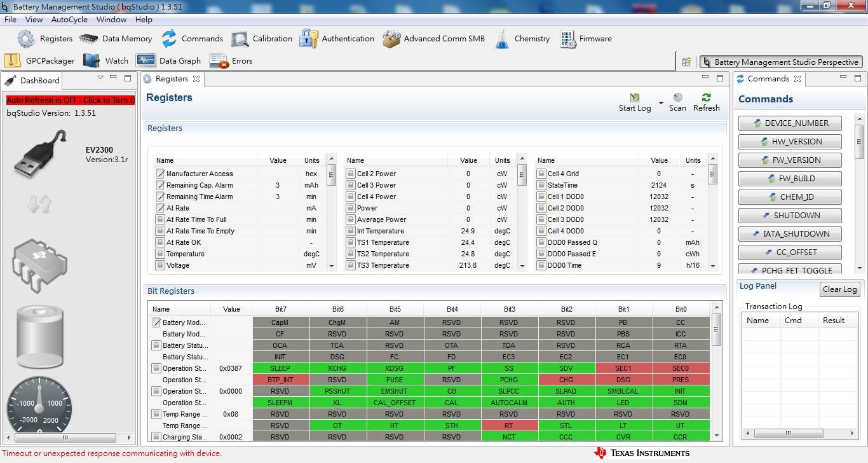Open Errors icon in toolbar

click(219, 60)
